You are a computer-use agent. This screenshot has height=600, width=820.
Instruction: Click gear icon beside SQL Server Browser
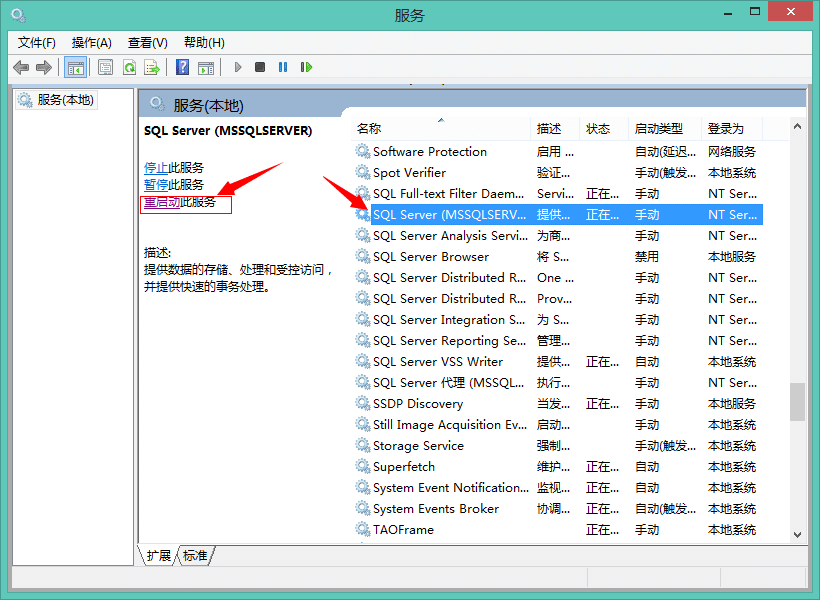(363, 256)
